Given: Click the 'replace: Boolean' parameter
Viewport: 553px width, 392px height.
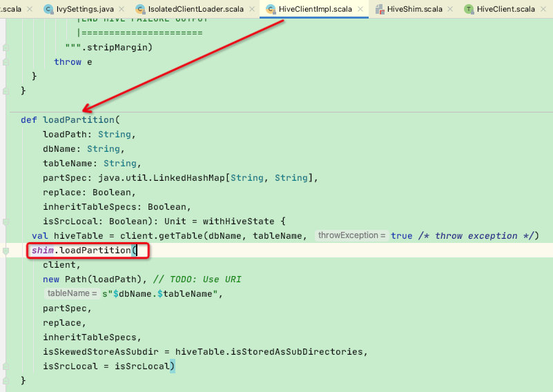Looking at the screenshot, I should (x=87, y=193).
